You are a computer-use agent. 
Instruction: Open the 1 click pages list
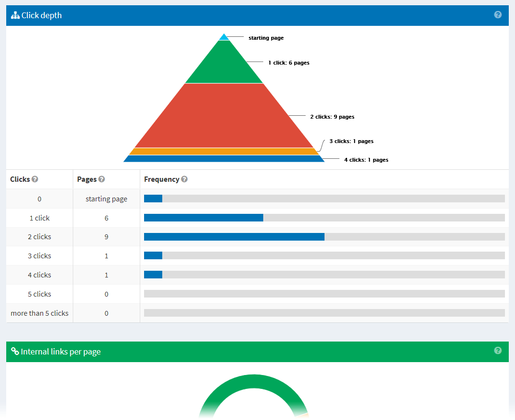(x=39, y=217)
